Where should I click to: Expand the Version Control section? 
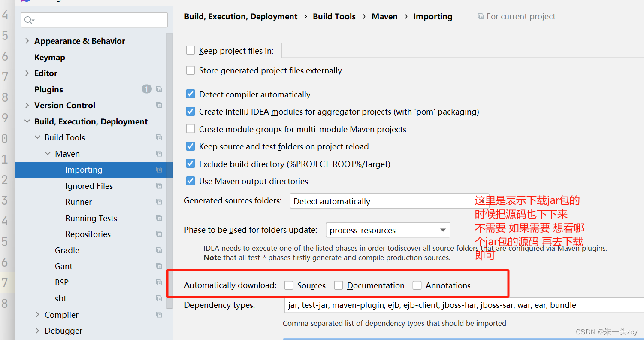click(27, 105)
